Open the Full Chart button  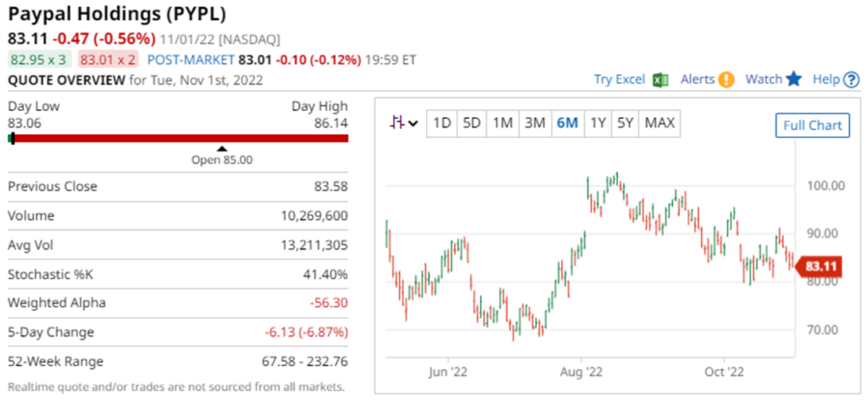pos(812,126)
